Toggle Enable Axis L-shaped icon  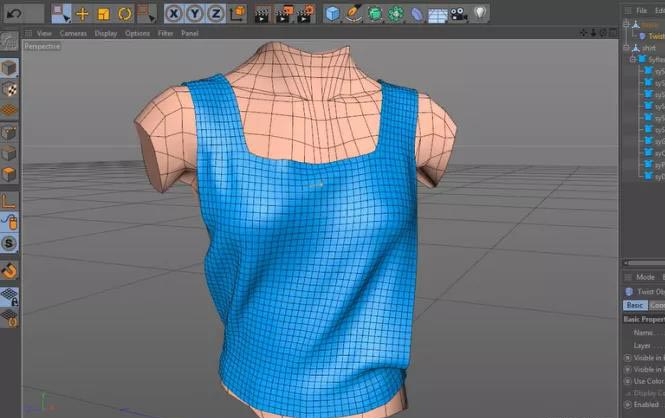(9, 201)
